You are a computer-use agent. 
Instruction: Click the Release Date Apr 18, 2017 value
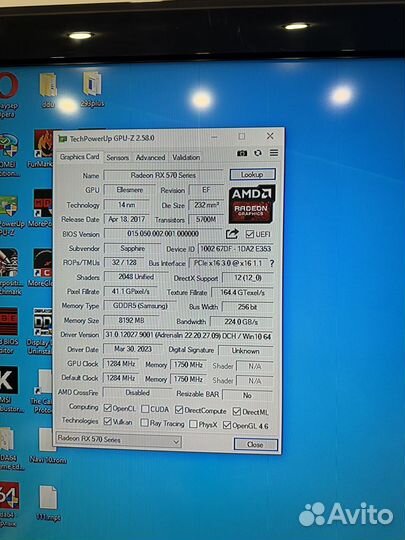tap(127, 219)
